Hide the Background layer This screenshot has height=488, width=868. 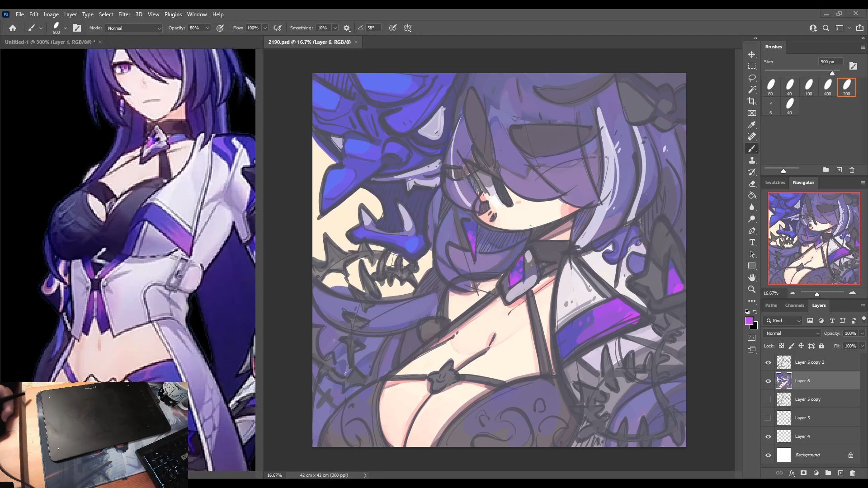coord(768,455)
